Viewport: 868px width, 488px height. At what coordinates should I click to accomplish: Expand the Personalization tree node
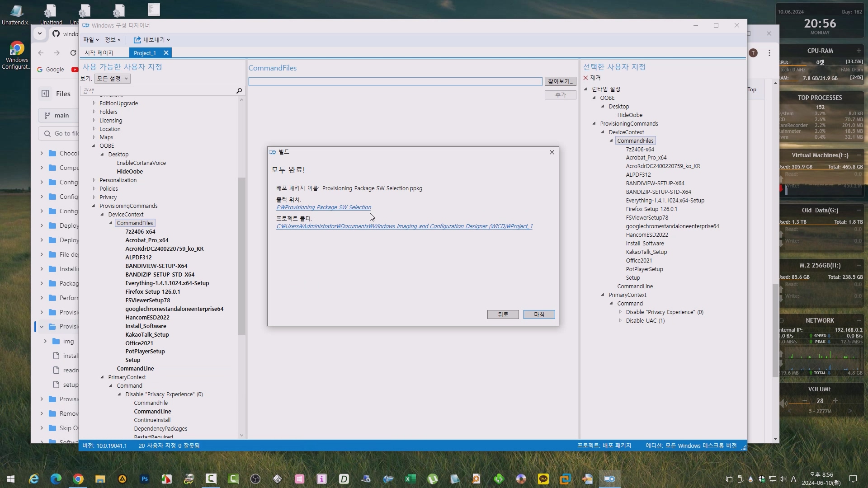(x=94, y=180)
